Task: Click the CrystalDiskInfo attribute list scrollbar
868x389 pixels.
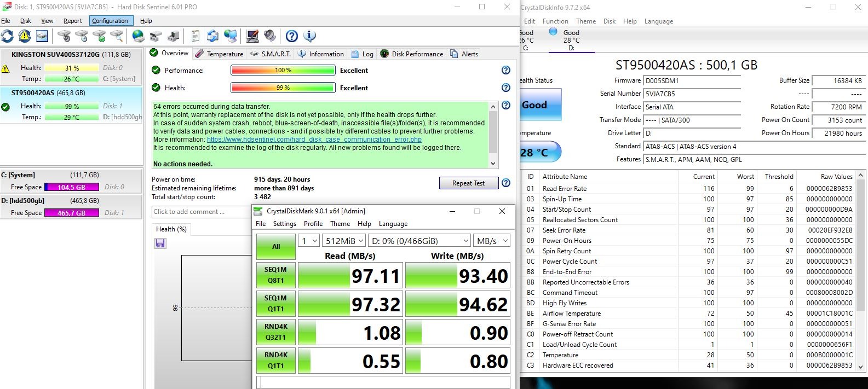Action: (x=860, y=271)
